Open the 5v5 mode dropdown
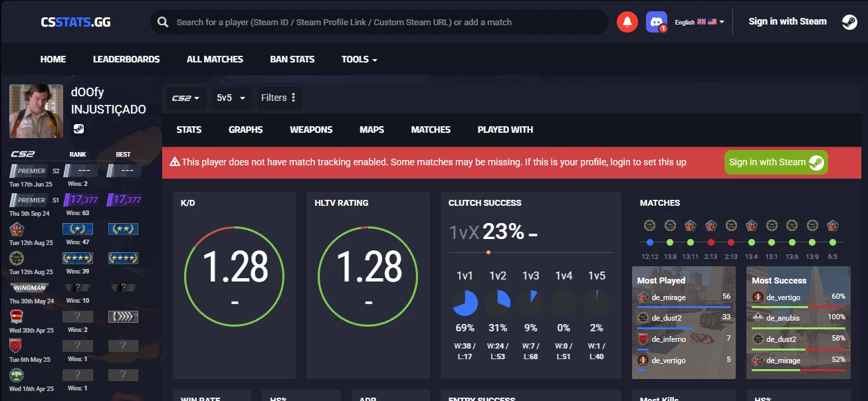 pyautogui.click(x=231, y=98)
